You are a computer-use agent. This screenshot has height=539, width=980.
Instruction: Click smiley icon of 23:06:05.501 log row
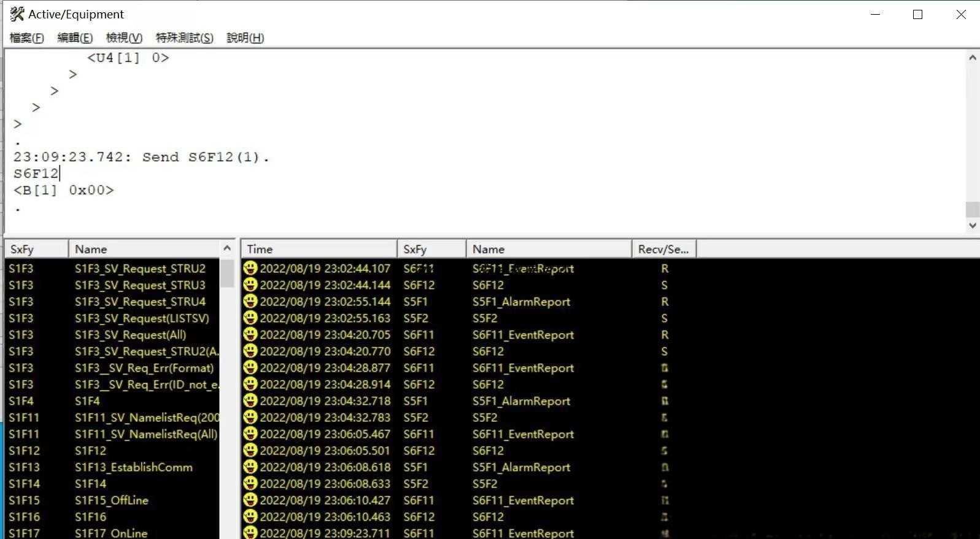250,450
